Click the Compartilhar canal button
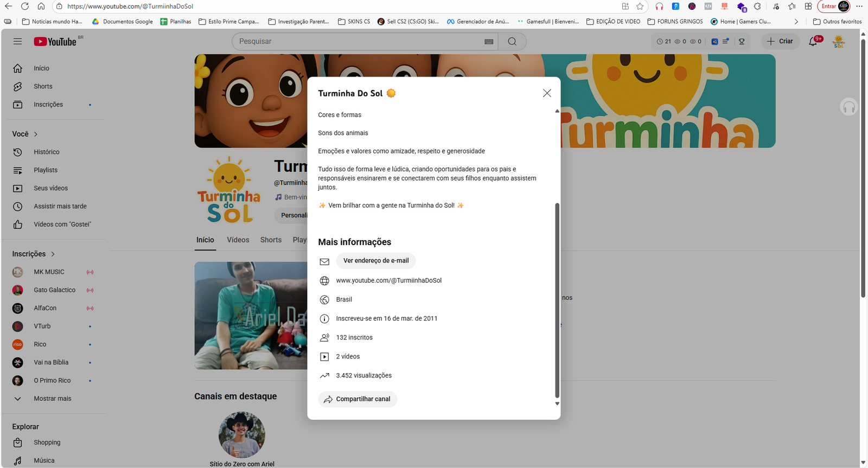868x468 pixels. tap(358, 399)
